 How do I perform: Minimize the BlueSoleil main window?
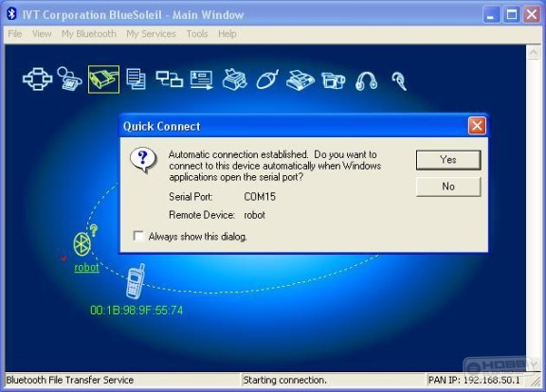[x=491, y=15]
